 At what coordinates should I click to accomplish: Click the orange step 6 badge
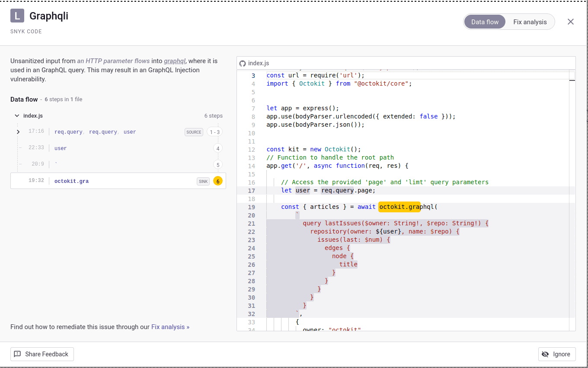(x=218, y=181)
